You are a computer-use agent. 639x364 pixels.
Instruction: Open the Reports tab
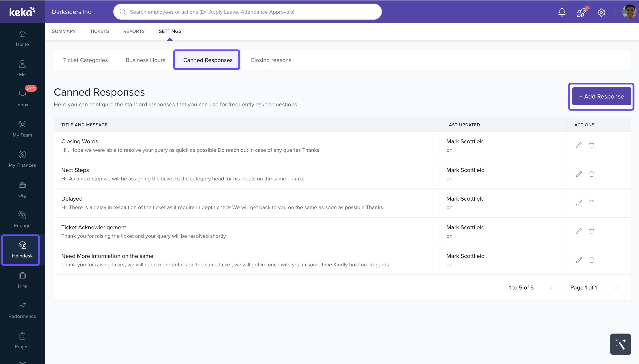click(134, 31)
